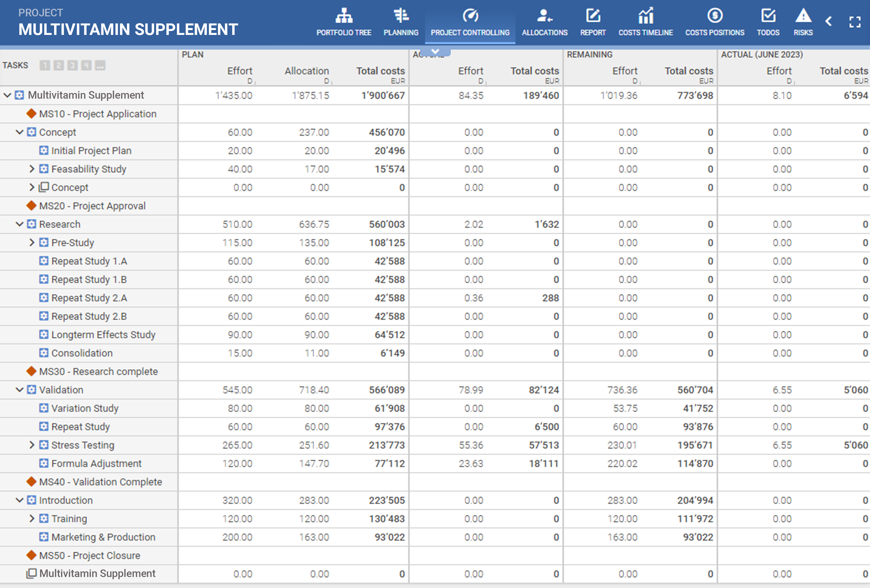The width and height of the screenshot is (870, 588).
Task: Open the Report edit icon
Action: pyautogui.click(x=593, y=16)
